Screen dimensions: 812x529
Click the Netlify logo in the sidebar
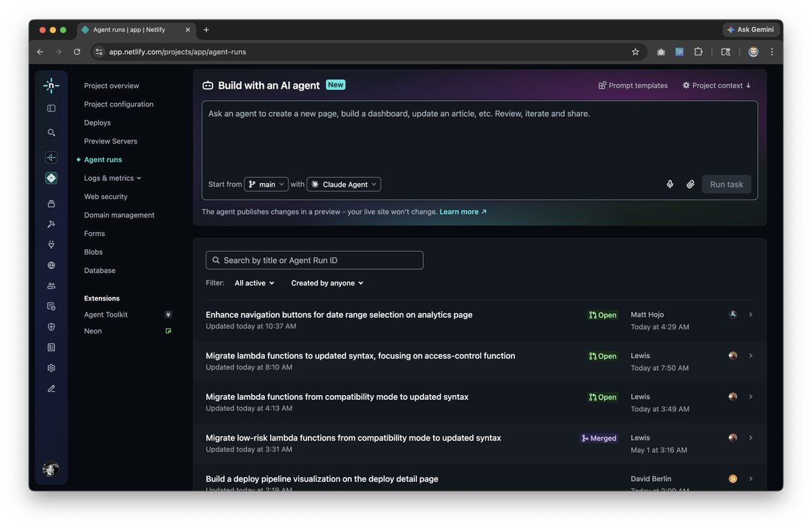[51, 85]
